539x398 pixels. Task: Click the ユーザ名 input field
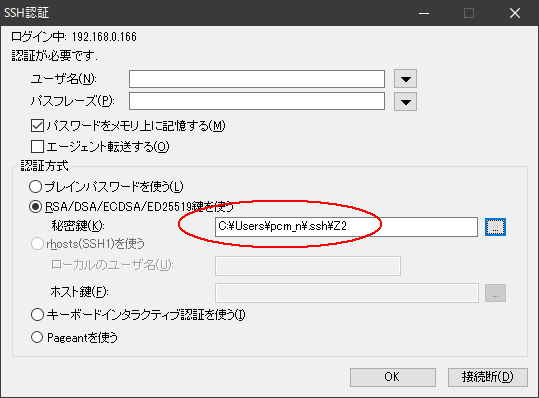pos(257,79)
